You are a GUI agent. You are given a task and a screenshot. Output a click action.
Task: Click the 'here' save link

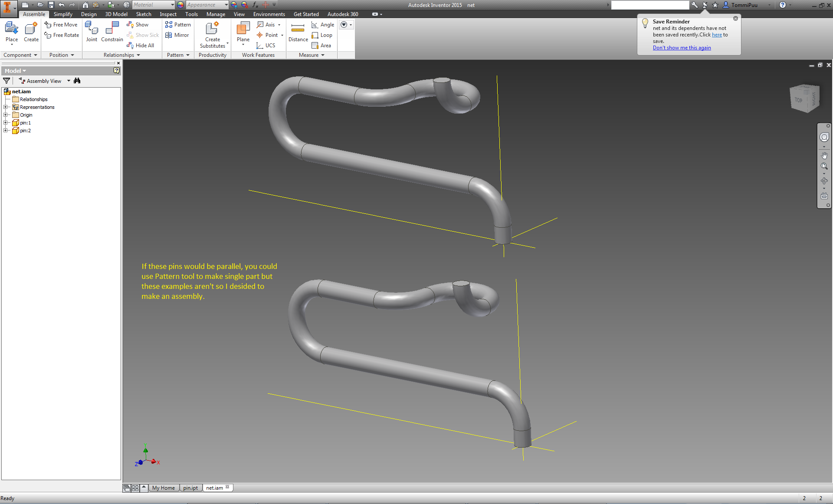717,35
